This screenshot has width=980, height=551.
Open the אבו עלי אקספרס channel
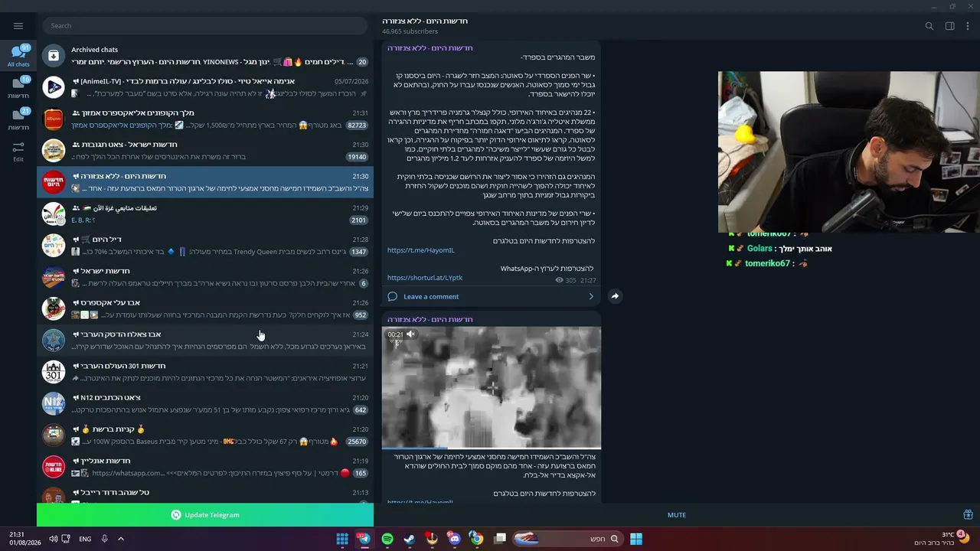[x=205, y=308]
